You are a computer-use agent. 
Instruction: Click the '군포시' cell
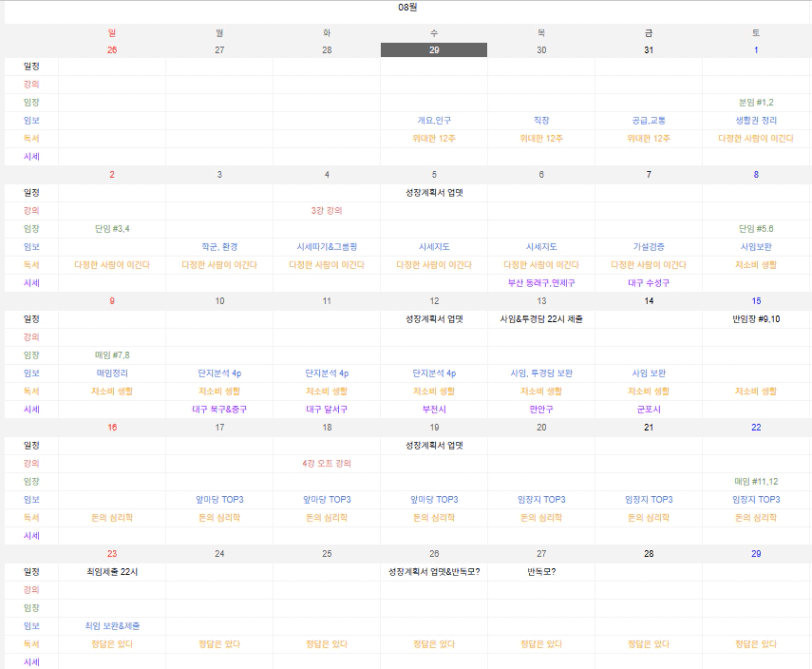coord(648,409)
